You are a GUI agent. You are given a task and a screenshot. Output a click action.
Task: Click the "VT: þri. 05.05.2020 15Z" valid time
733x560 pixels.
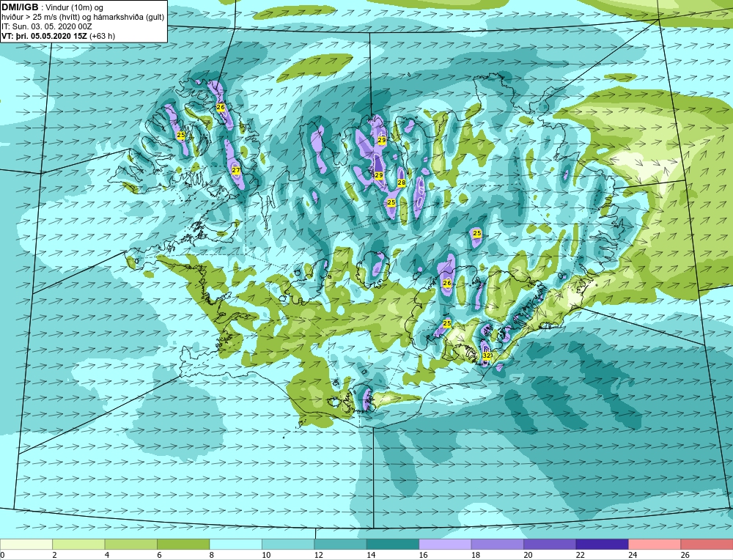[45, 36]
